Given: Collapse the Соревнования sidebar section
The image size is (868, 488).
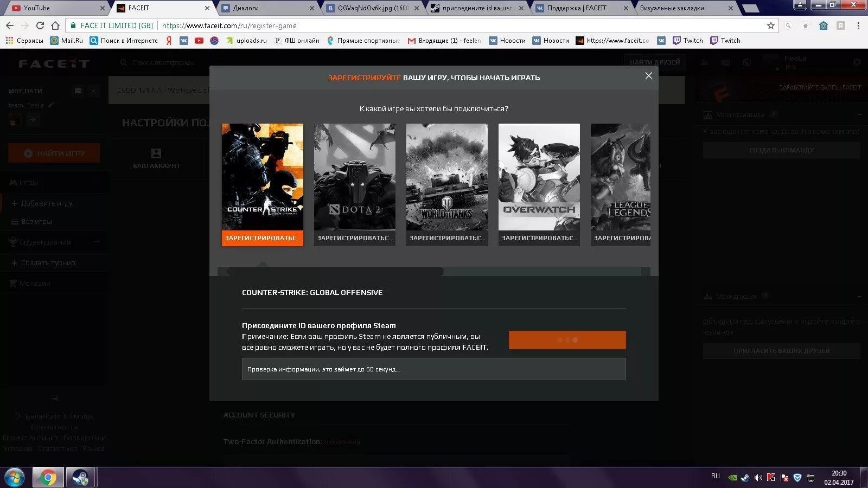Looking at the screenshot, I should [x=97, y=242].
